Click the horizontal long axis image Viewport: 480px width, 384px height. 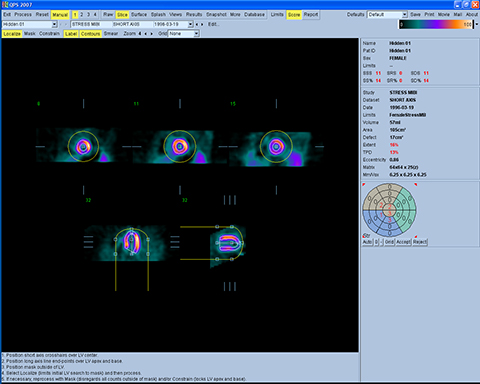coord(125,243)
